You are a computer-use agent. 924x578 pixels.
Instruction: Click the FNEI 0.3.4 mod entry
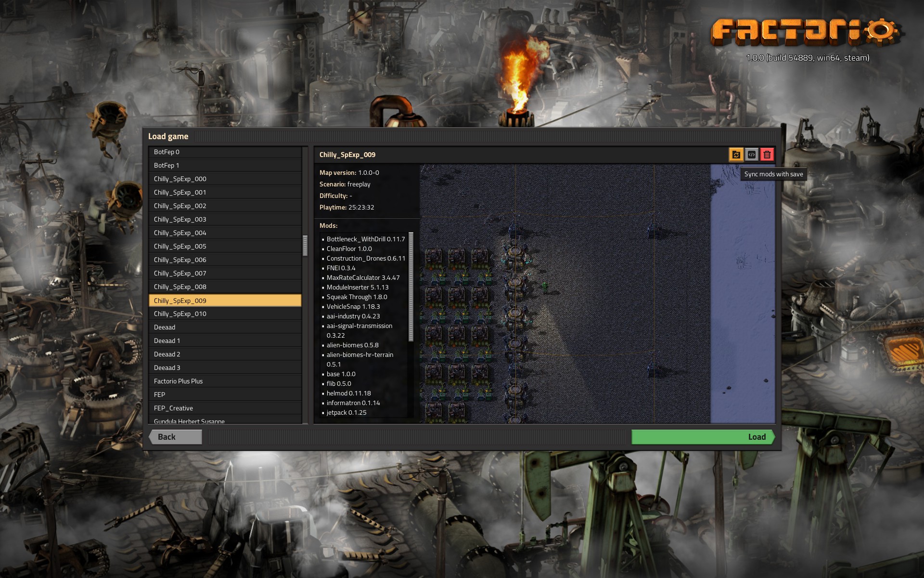pyautogui.click(x=341, y=268)
